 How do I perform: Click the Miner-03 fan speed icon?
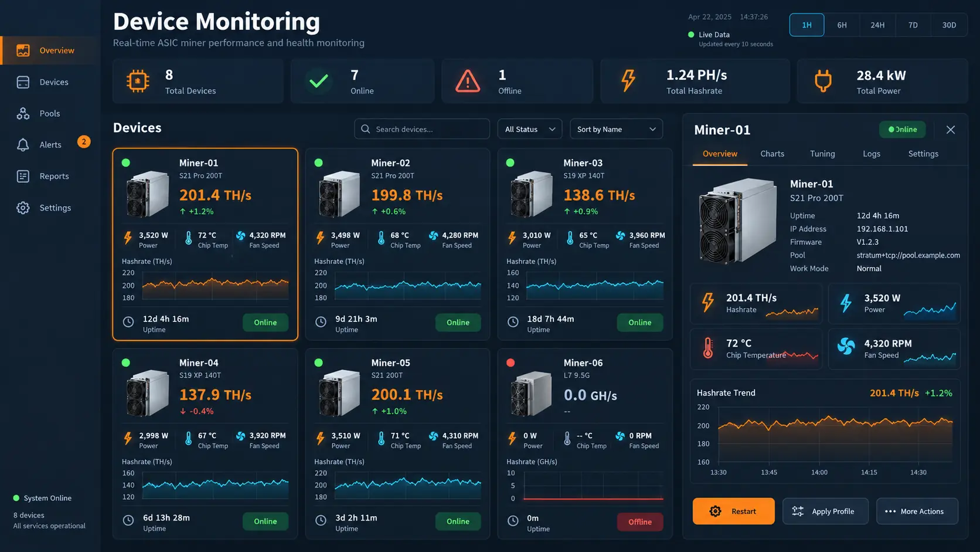[x=620, y=236]
